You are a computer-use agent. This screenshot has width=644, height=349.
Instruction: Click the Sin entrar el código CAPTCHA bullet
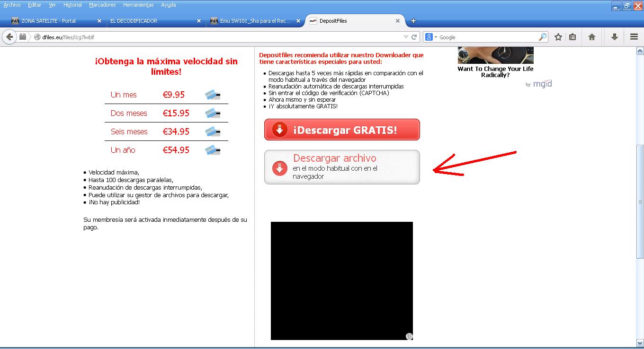coord(329,93)
